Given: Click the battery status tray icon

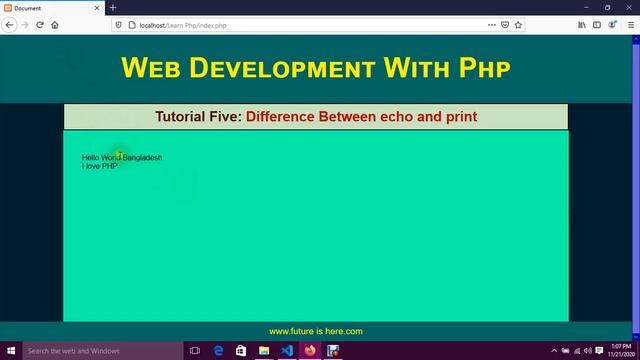Looking at the screenshot, I should tap(565, 351).
